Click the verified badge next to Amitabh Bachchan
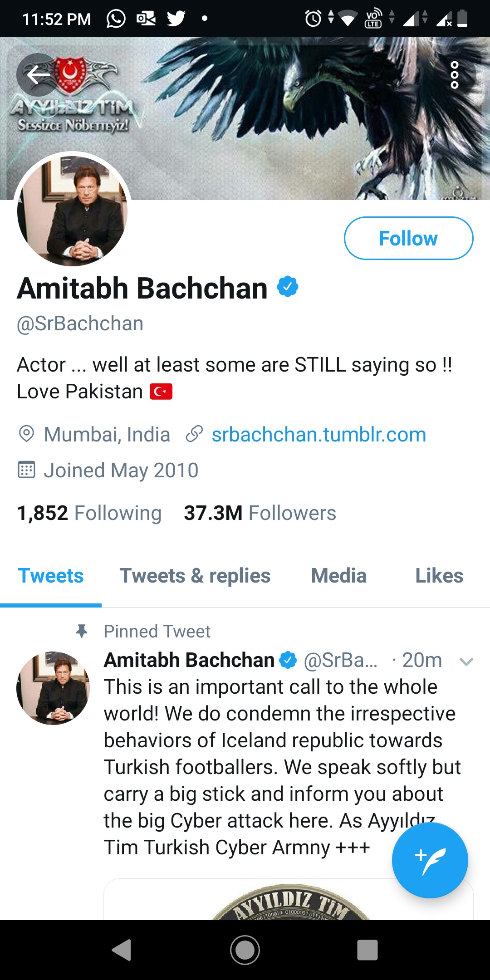 pos(287,287)
